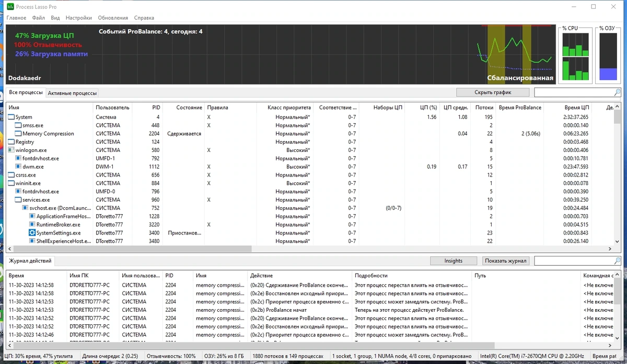Click log action 'ProBalance начат'

278,310
